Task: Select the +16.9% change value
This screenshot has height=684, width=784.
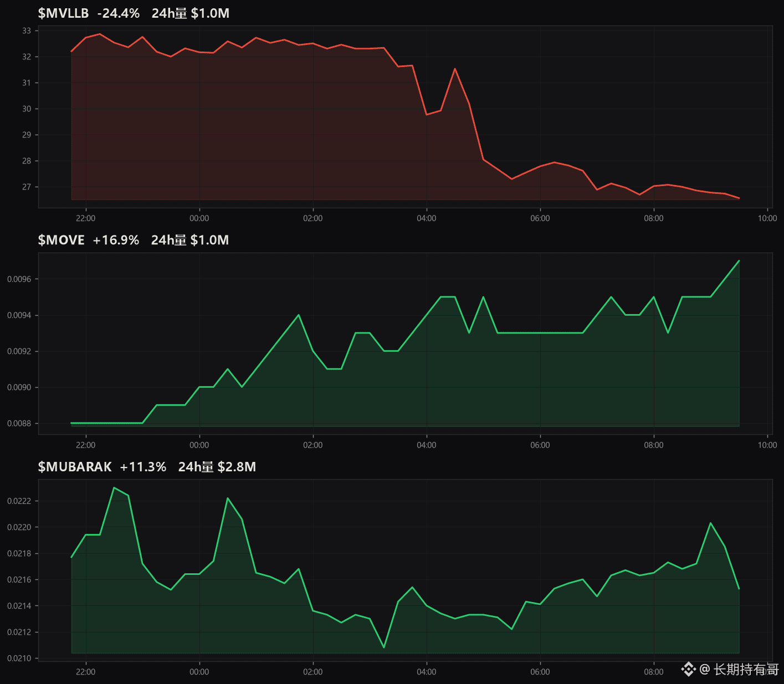Action: click(x=116, y=240)
